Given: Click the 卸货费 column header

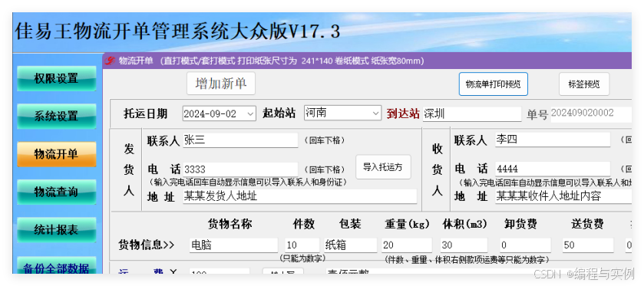Looking at the screenshot, I should 520,224.
